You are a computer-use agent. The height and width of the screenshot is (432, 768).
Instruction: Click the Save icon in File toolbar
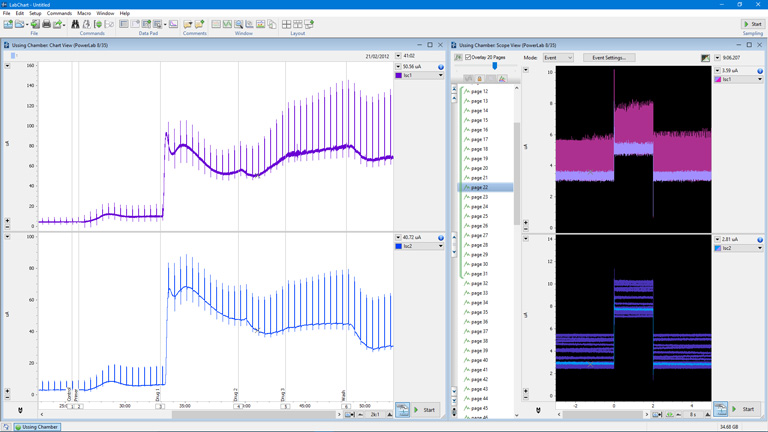[x=35, y=24]
